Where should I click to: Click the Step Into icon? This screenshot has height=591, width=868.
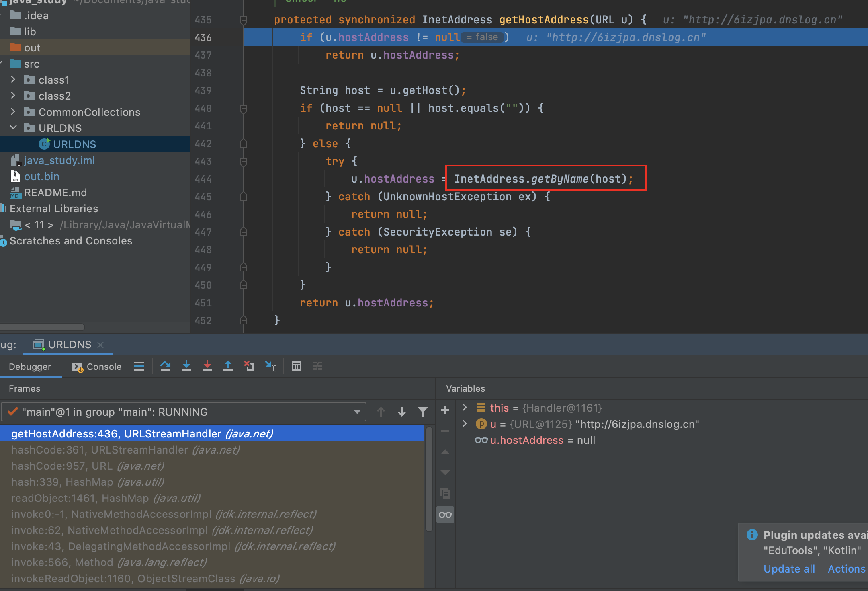point(186,366)
